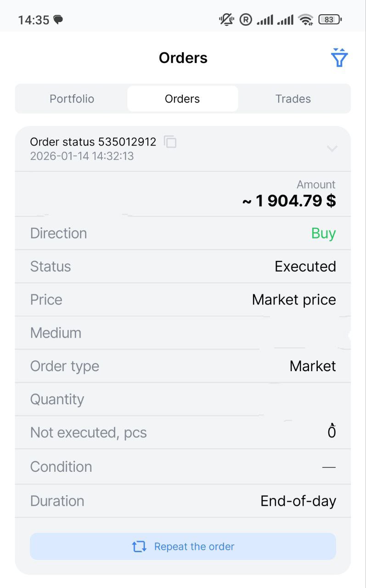The image size is (366, 588).
Task: Tap the chat bubble notification icon
Action: 58,20
